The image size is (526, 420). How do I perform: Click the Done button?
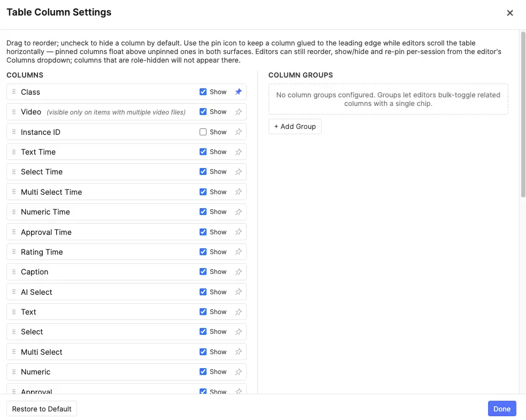[502, 409]
